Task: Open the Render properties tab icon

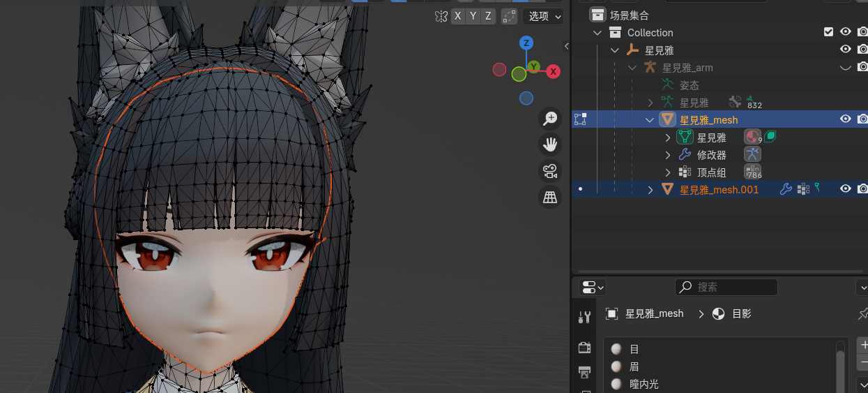Action: (x=584, y=347)
